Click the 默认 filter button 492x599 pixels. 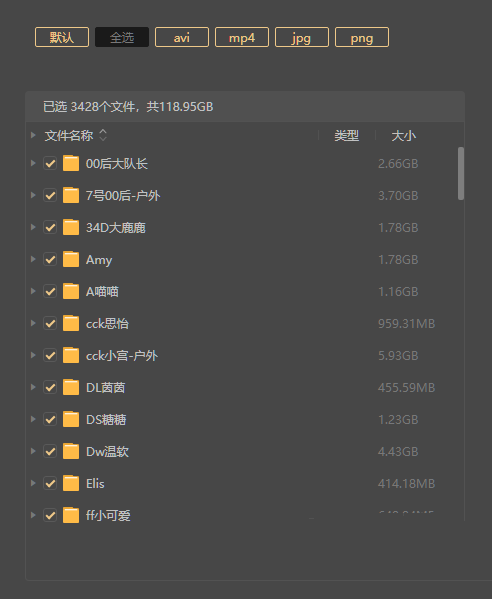coord(62,37)
